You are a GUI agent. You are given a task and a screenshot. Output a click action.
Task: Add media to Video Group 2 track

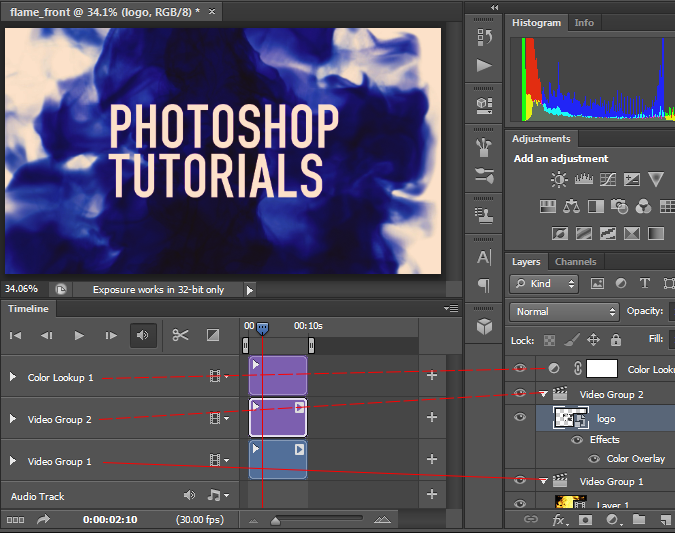[x=432, y=418]
